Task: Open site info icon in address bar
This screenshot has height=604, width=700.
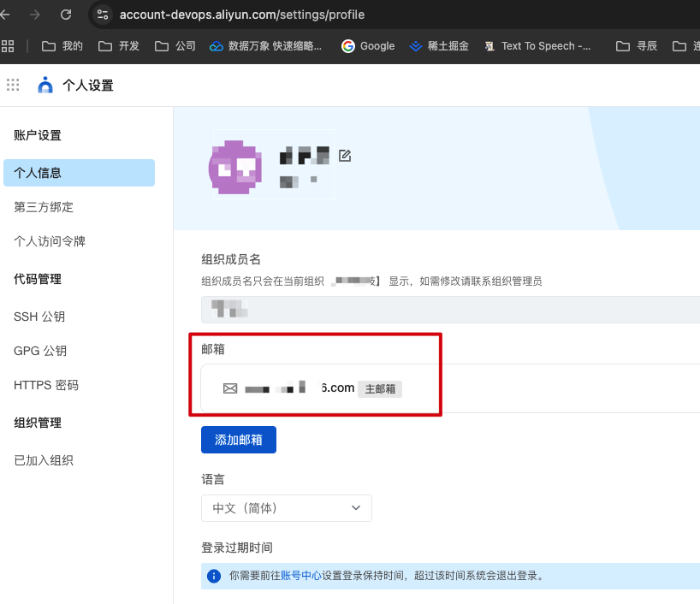Action: pyautogui.click(x=103, y=15)
